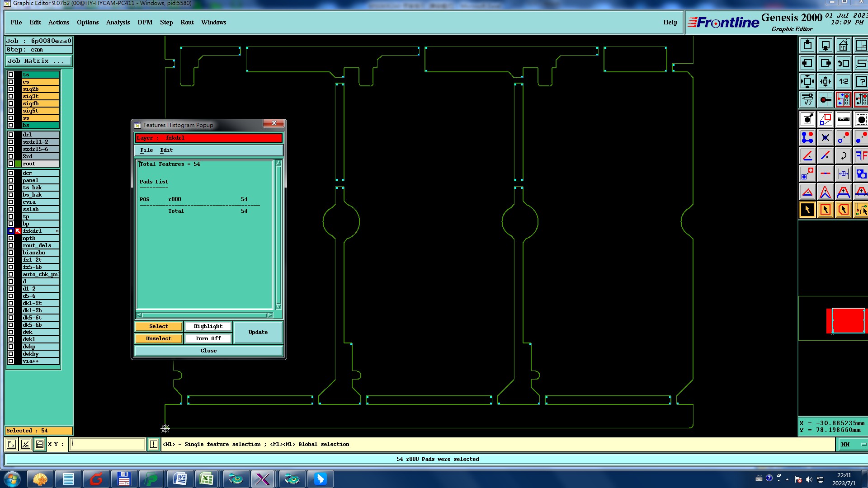Click the Close button at popup bottom

pos(209,351)
